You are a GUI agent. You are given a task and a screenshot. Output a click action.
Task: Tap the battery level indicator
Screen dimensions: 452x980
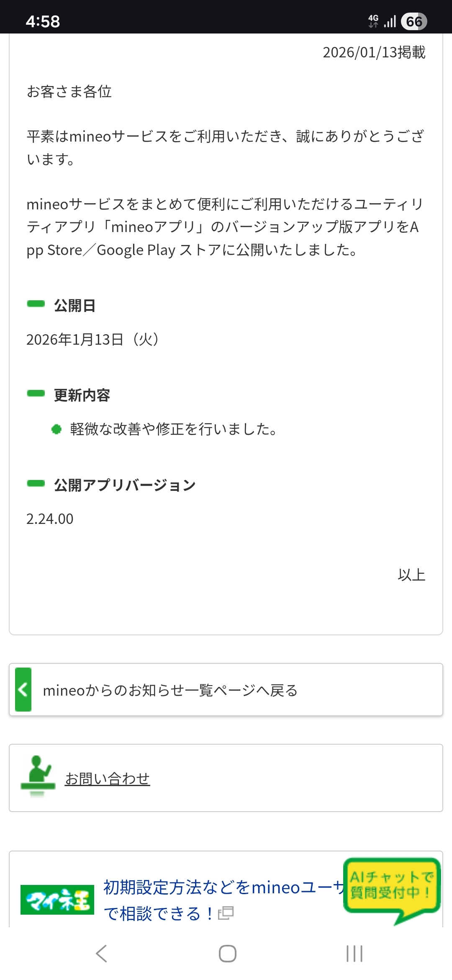[x=413, y=21]
